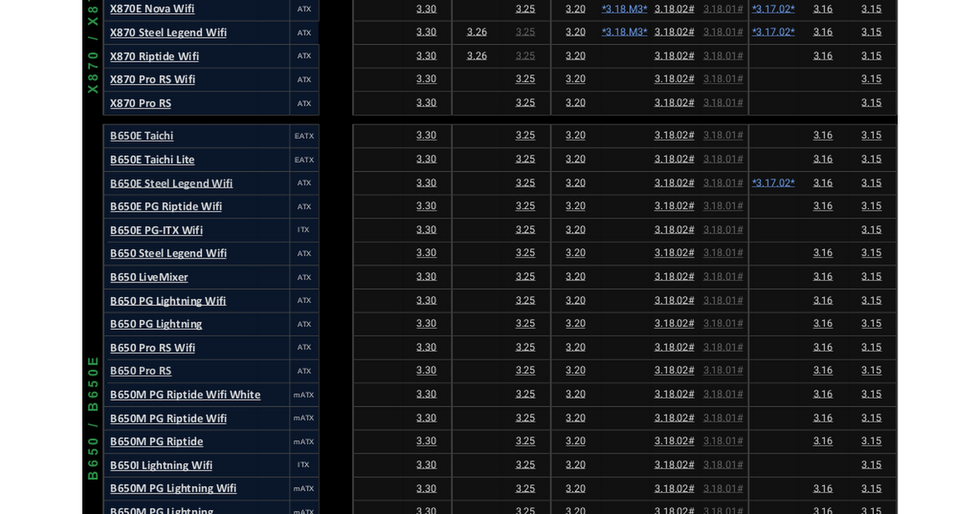Open 3.18.01# BIOS for B650E PG Riptide Wifi
980x514 pixels.
[x=724, y=206]
